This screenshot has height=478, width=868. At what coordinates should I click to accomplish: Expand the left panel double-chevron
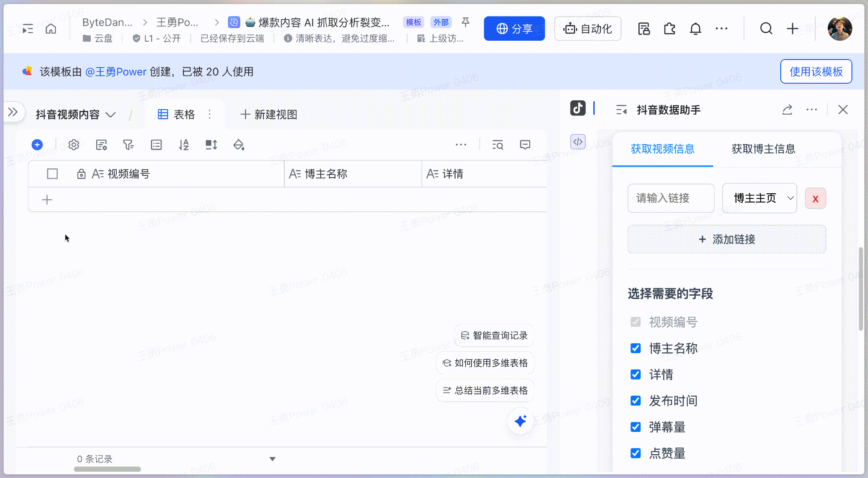13,112
